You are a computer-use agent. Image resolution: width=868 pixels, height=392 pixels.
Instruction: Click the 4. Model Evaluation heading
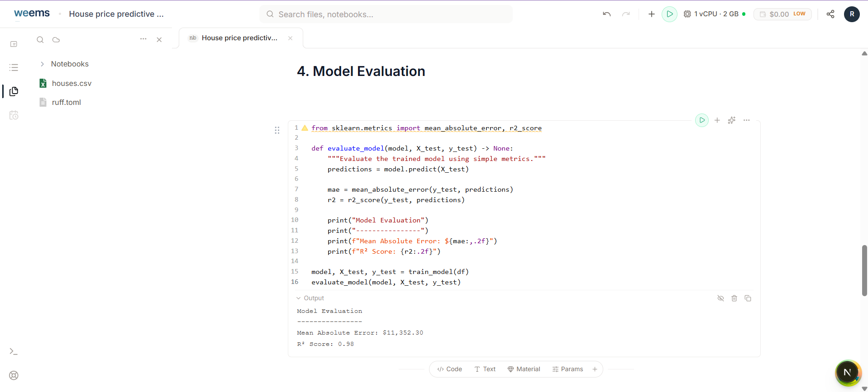point(361,71)
